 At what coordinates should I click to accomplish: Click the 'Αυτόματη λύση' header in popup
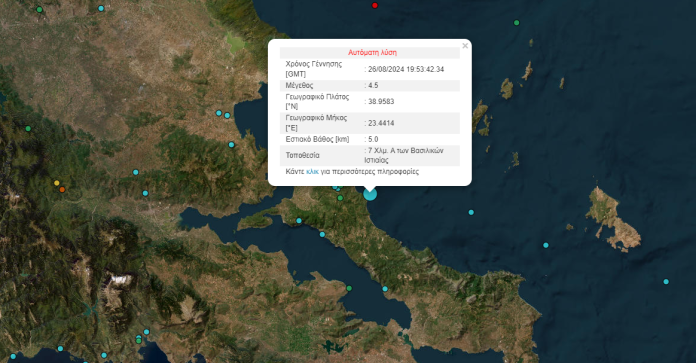click(x=372, y=52)
